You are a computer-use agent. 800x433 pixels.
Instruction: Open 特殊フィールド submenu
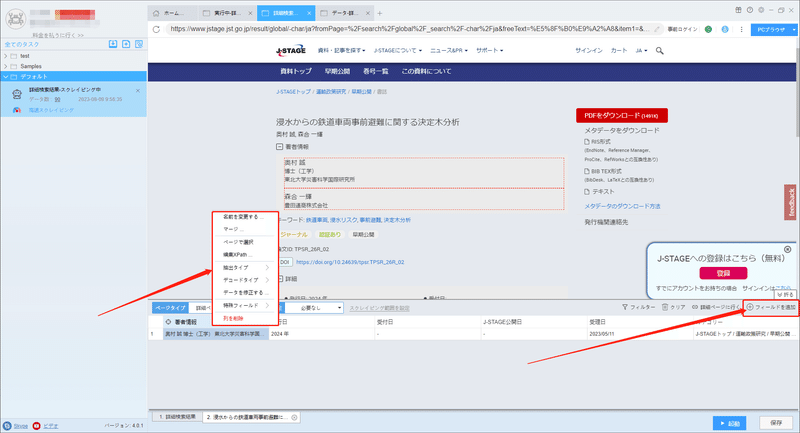point(245,305)
